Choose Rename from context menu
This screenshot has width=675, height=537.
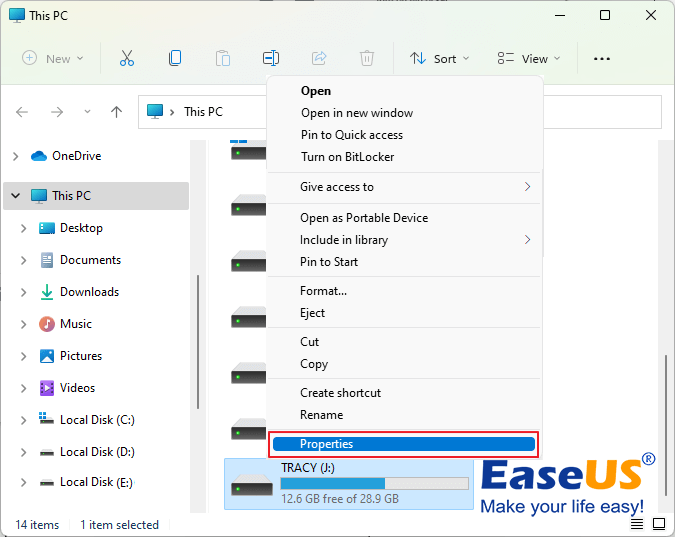tap(404, 415)
